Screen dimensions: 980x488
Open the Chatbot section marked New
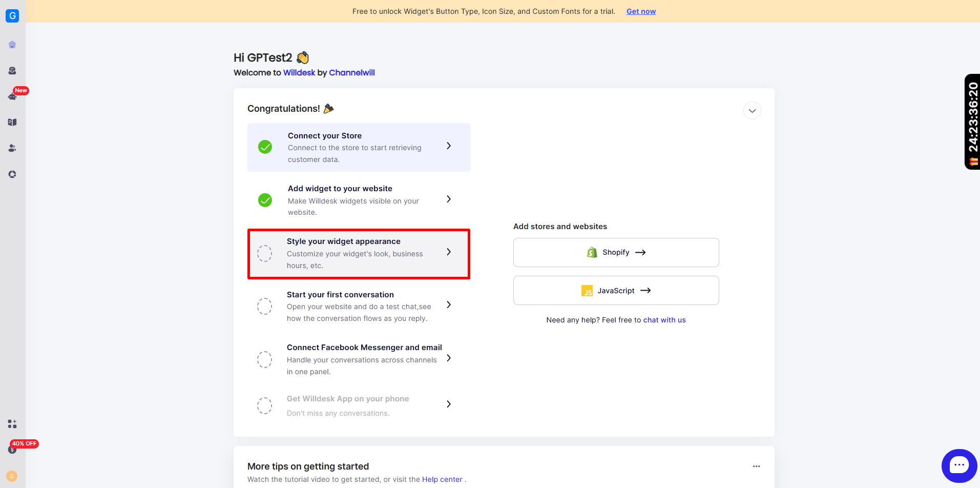click(12, 96)
